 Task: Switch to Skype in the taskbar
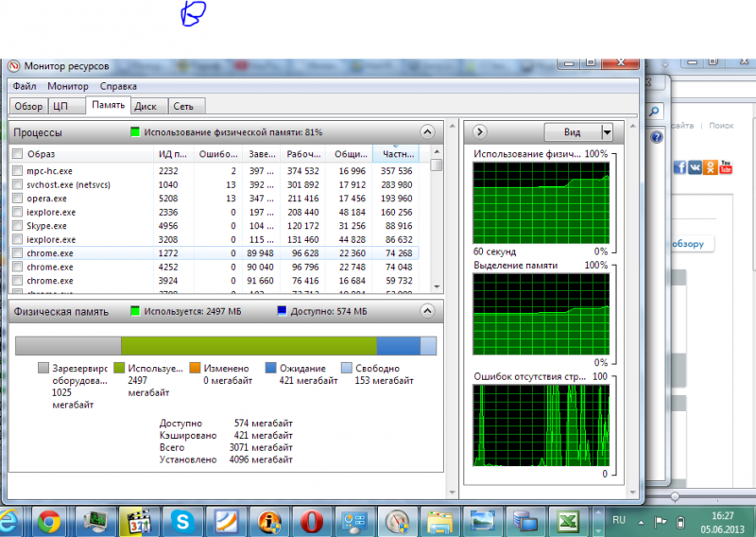[x=182, y=522]
